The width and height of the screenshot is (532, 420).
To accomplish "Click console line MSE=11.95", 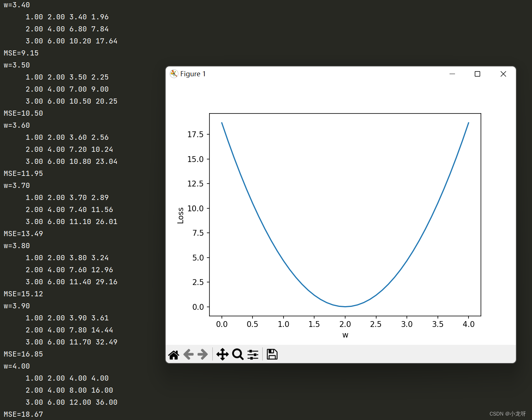I will (23, 174).
